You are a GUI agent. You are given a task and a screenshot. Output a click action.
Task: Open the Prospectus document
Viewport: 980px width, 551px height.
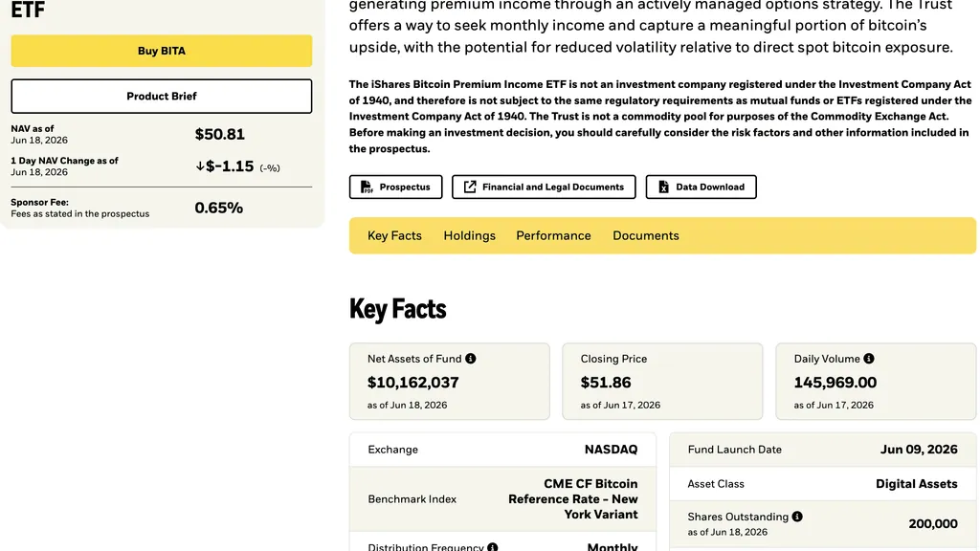(x=395, y=187)
